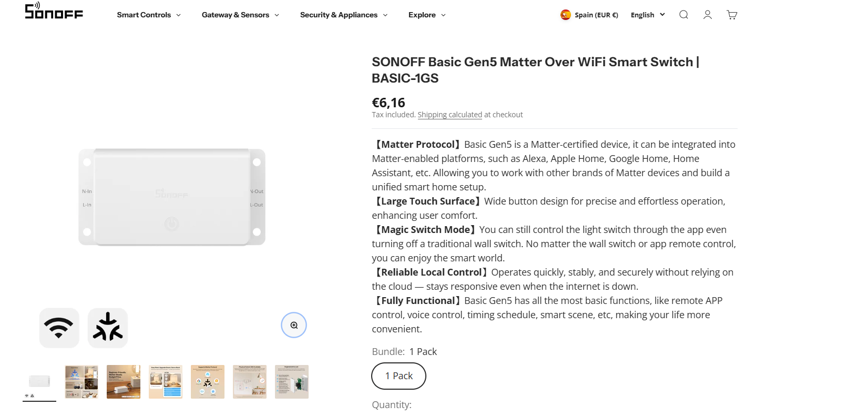The image size is (868, 416).
Task: View the Physical Switch Still Available thumbnail
Action: [x=250, y=382]
